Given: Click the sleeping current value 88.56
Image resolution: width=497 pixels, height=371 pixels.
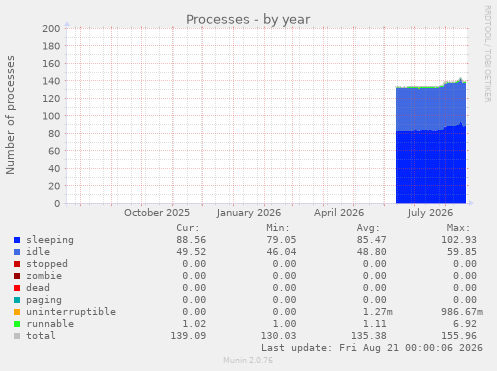Looking at the screenshot, I should (191, 240).
